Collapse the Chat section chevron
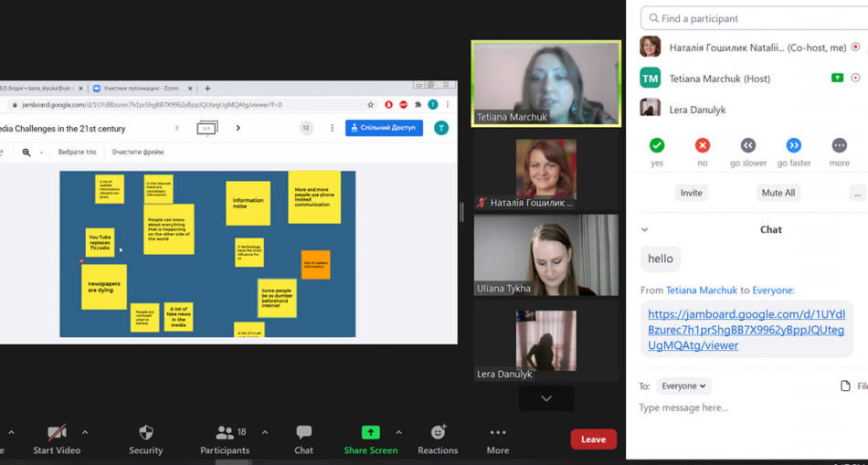The image size is (868, 465). 644,230
